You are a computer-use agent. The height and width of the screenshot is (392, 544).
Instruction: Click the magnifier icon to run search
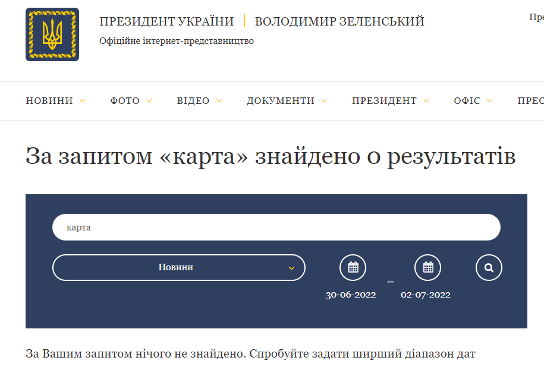click(489, 267)
